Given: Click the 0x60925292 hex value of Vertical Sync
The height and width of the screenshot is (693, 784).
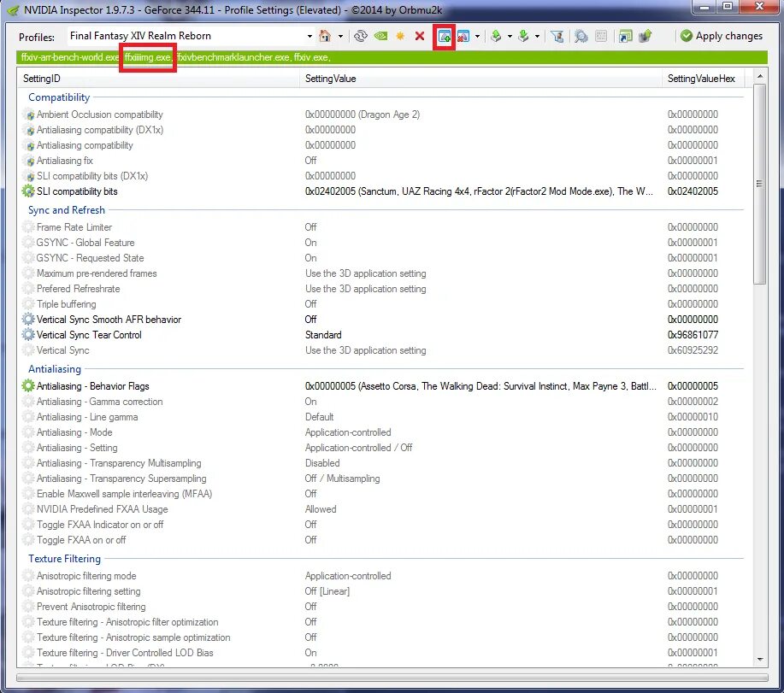Looking at the screenshot, I should pos(693,350).
